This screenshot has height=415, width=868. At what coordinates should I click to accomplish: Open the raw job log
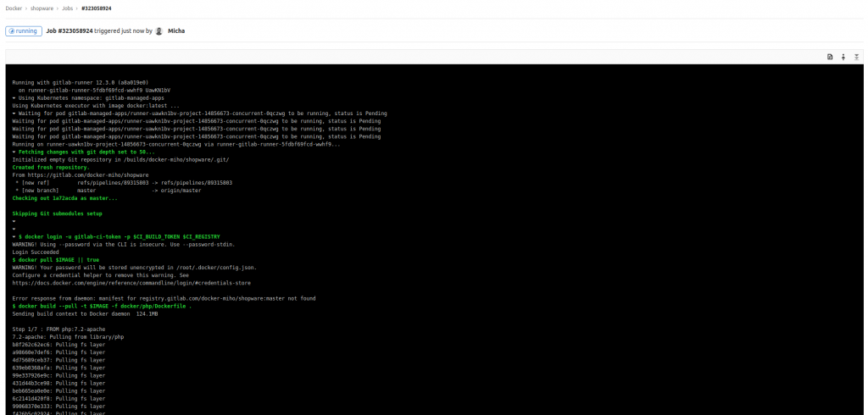point(830,57)
